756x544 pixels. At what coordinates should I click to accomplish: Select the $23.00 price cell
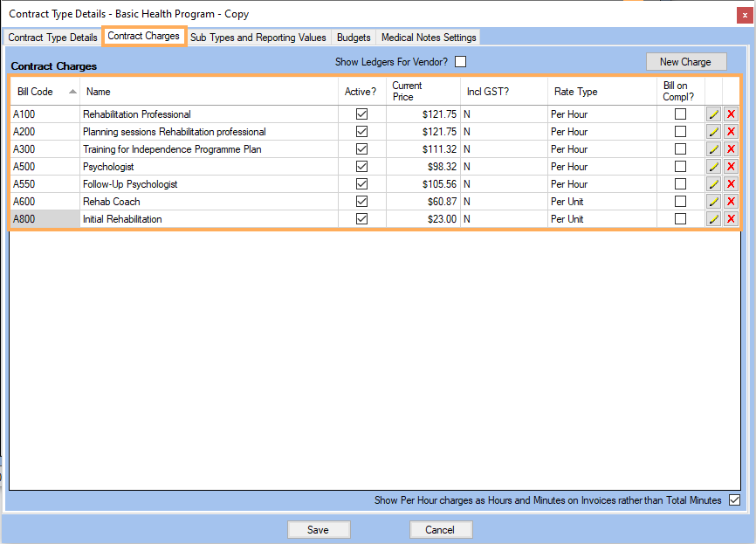coord(423,219)
